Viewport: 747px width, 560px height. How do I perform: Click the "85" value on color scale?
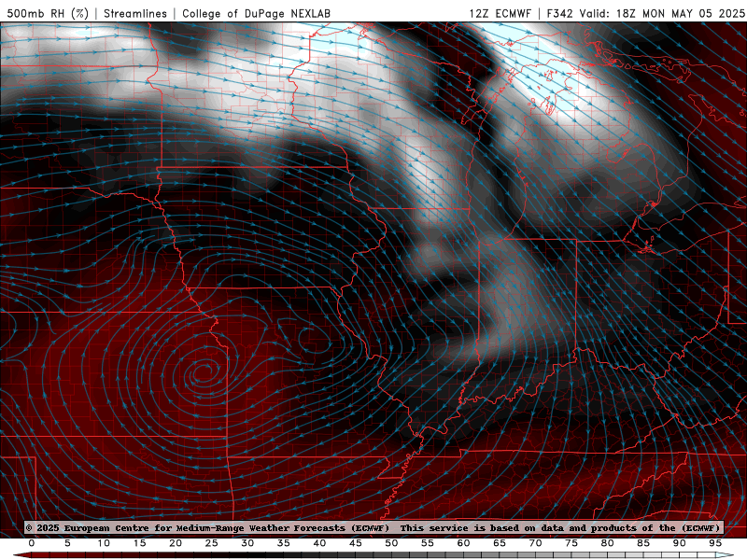pos(643,543)
